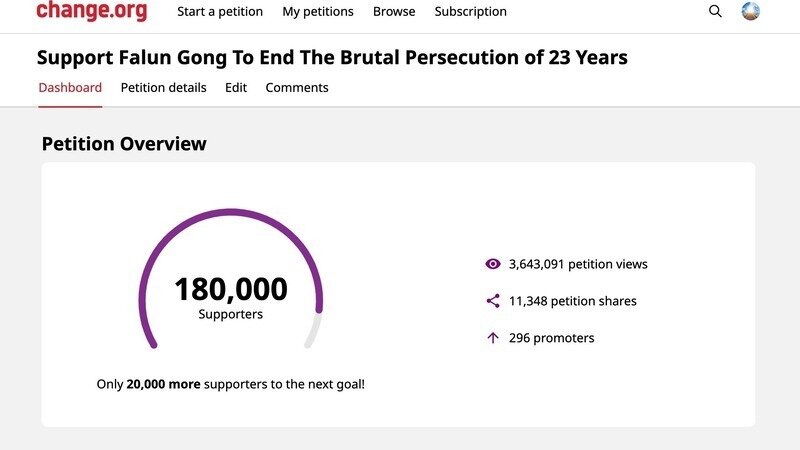The image size is (800, 450).
Task: Click the 3,643,091 petition views text
Action: pos(578,264)
